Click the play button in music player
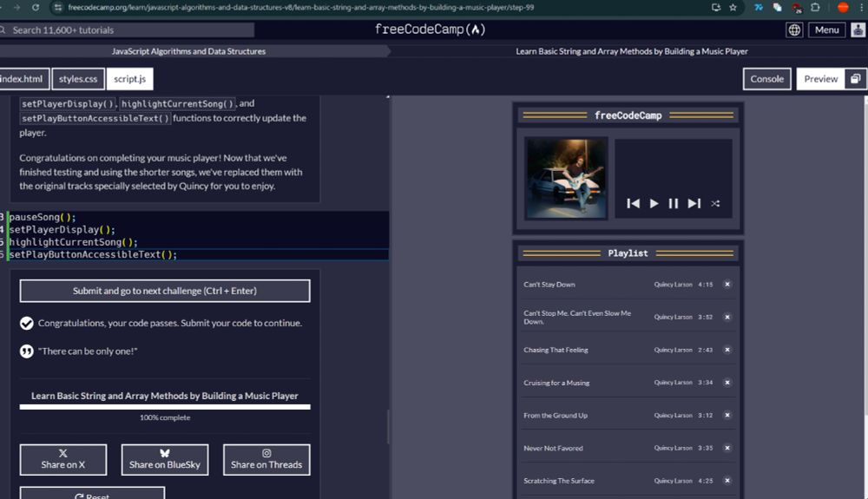 point(654,204)
